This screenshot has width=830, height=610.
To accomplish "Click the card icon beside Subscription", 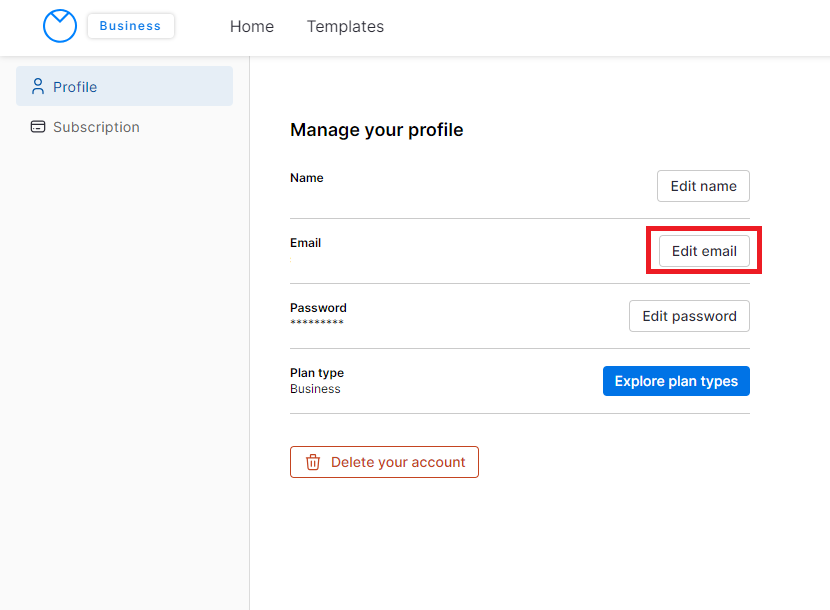I will click(x=38, y=127).
